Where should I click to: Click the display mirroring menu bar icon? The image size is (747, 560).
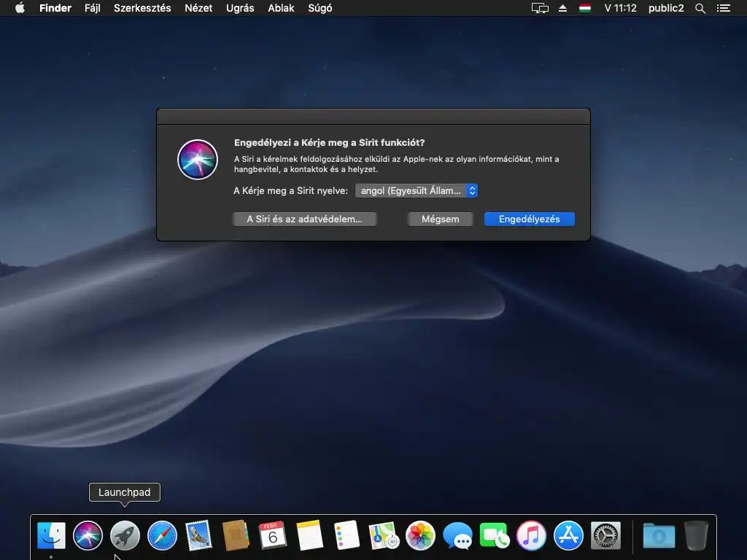(x=540, y=8)
